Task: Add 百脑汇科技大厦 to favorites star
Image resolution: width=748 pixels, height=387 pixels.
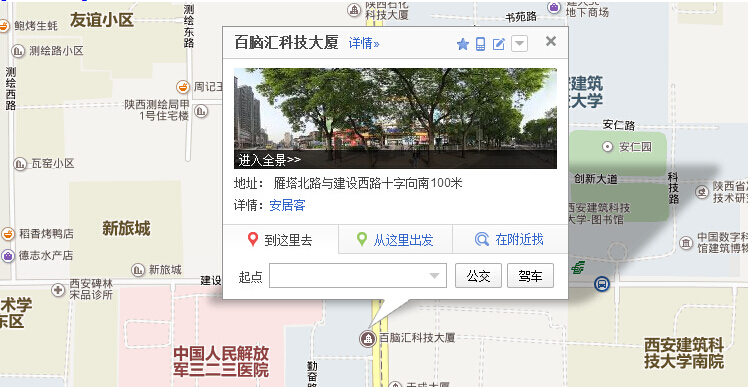Action: tap(463, 44)
